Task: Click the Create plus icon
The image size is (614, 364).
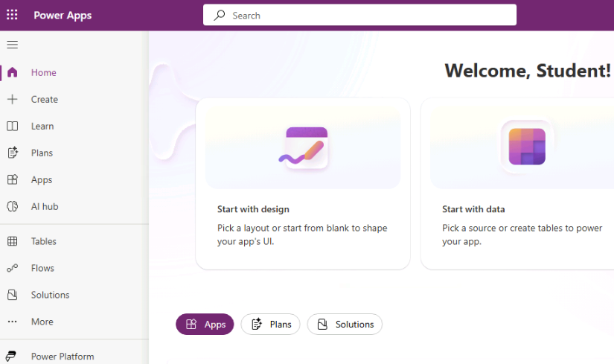Action: coord(12,99)
